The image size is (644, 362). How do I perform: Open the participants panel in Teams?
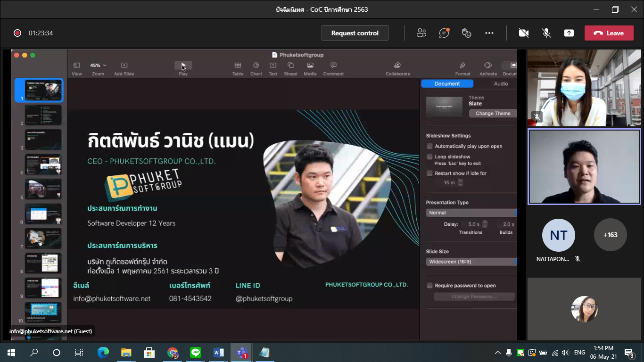(421, 33)
